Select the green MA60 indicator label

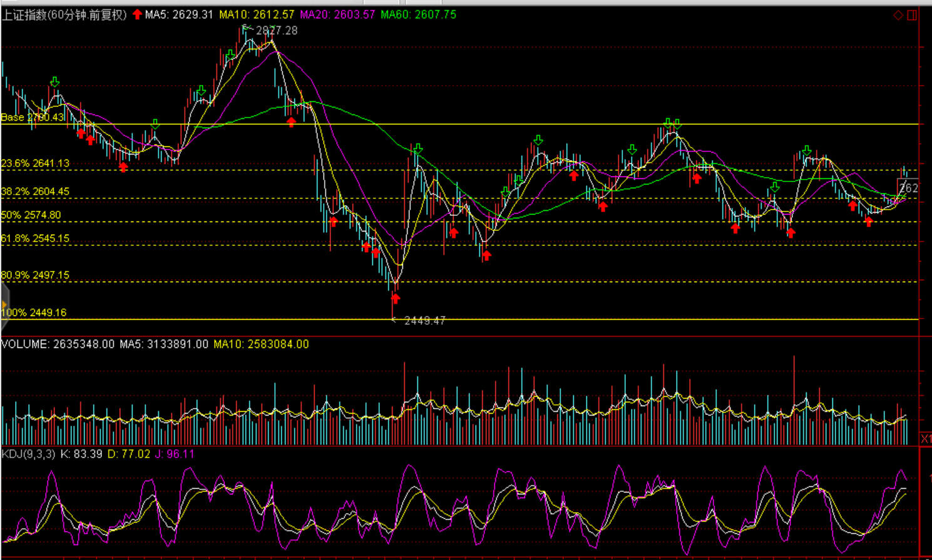coord(418,14)
